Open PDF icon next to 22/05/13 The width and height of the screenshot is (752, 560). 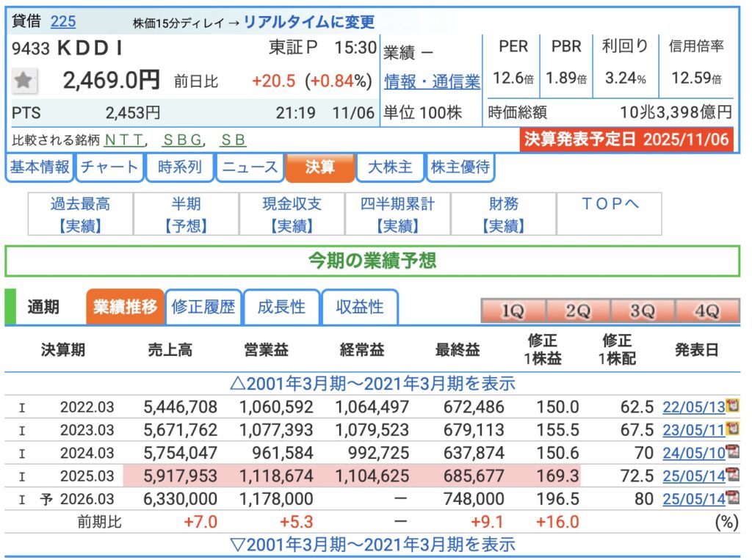click(731, 406)
